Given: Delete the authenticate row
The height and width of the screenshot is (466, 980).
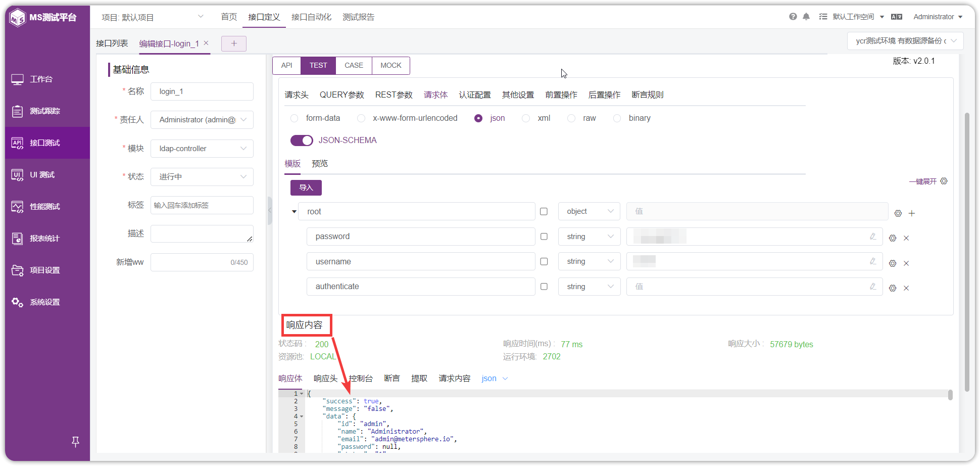Looking at the screenshot, I should pos(906,288).
